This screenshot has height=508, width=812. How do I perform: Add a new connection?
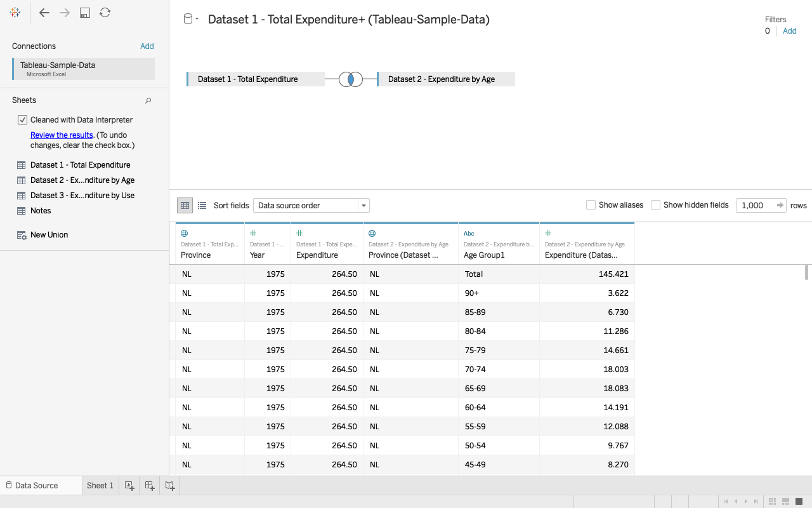click(x=147, y=46)
